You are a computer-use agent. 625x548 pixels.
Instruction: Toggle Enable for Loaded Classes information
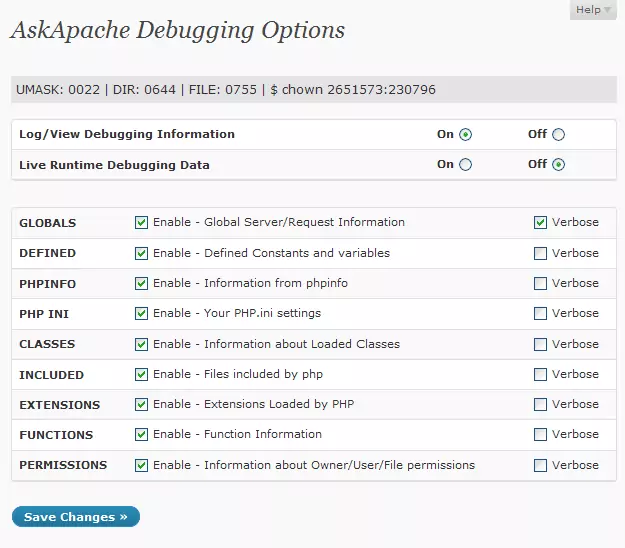[142, 344]
